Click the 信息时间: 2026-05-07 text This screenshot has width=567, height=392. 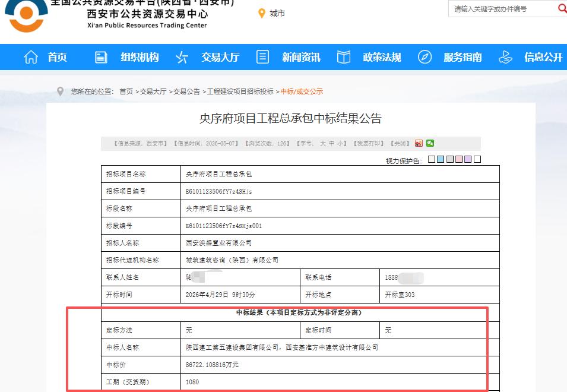coord(206,144)
